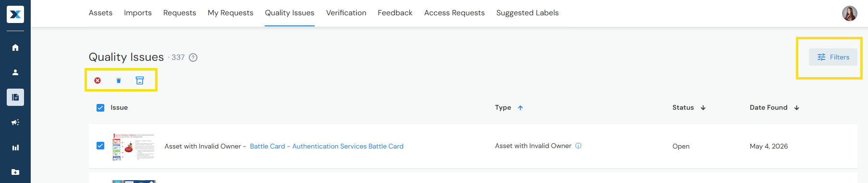Open Battle Card - Authentication Services link
This screenshot has height=183, width=868.
coord(327,146)
